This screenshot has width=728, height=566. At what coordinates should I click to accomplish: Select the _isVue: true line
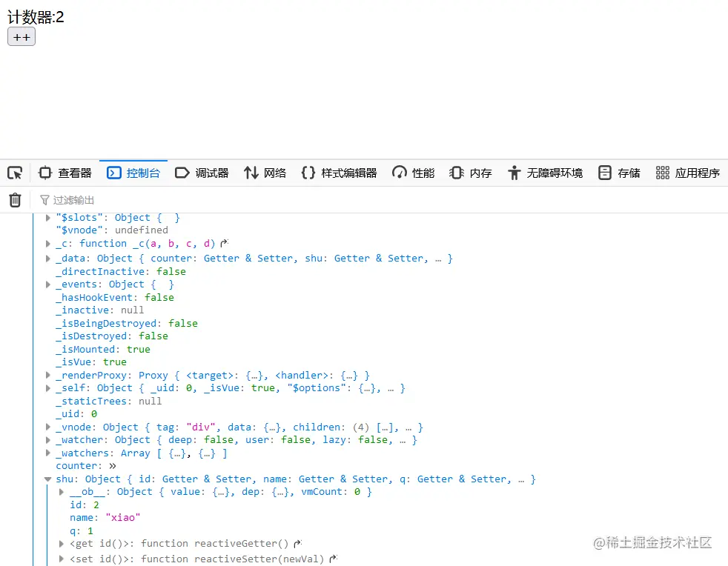(91, 362)
